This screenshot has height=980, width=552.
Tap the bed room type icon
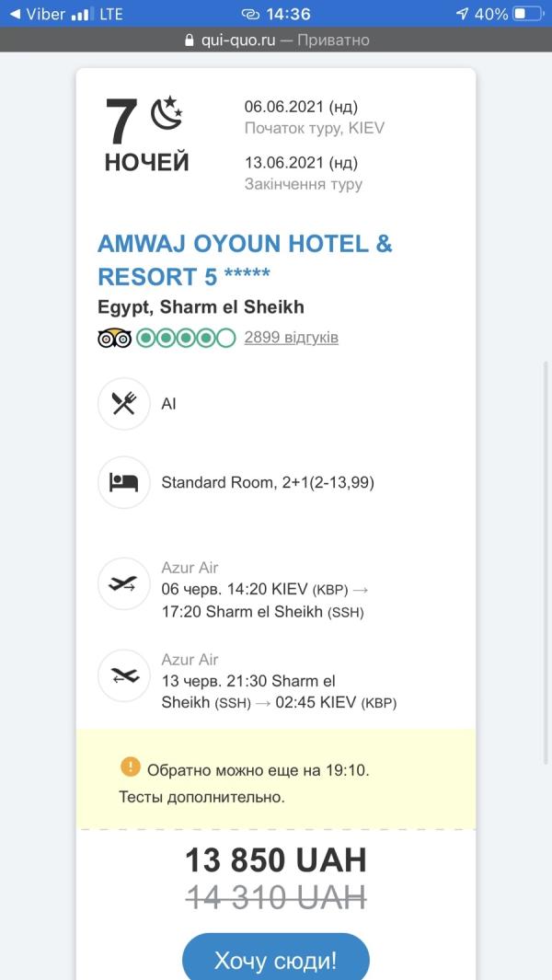124,482
